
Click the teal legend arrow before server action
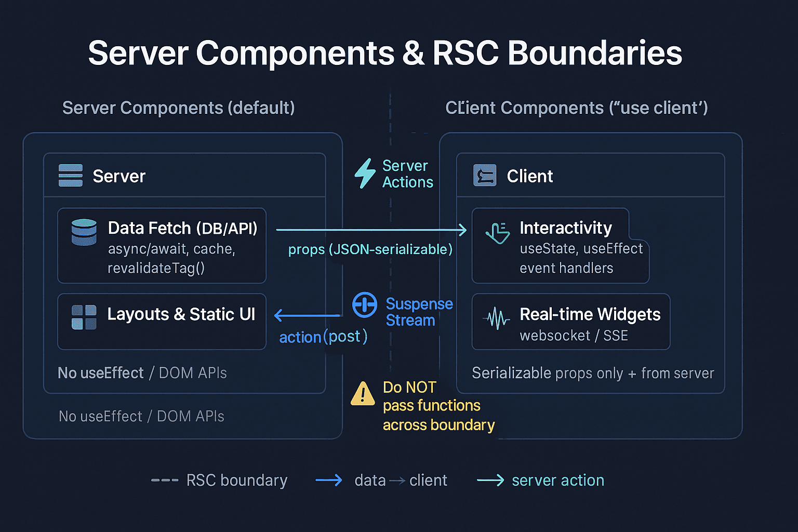[x=490, y=481]
